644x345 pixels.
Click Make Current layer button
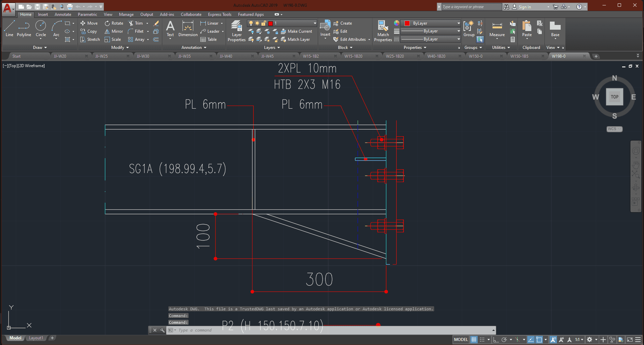296,31
